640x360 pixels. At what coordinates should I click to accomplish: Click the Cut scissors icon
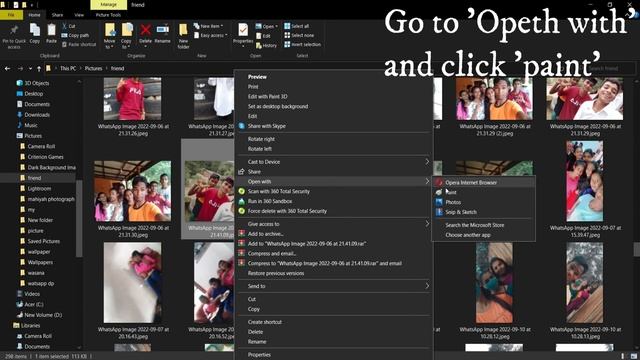pyautogui.click(x=64, y=26)
